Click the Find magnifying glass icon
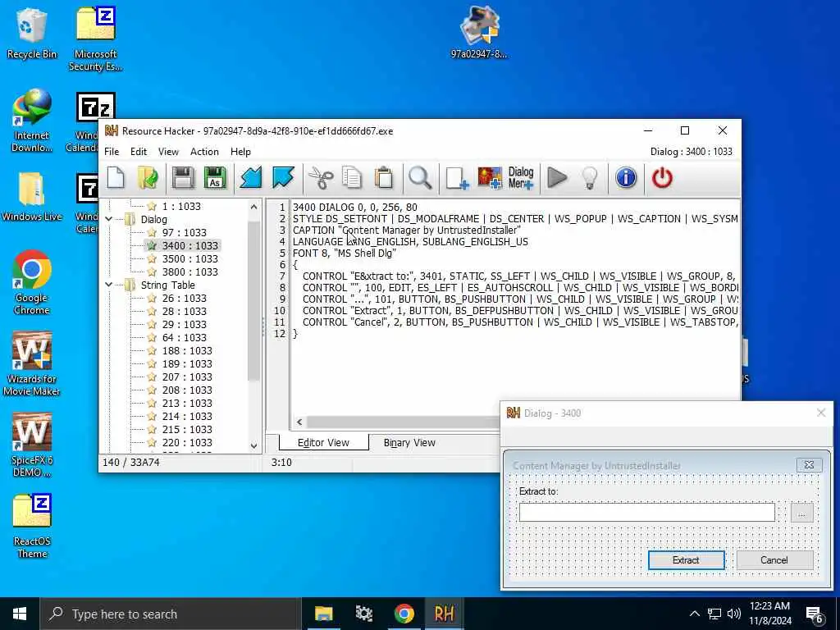Image resolution: width=840 pixels, height=630 pixels. point(420,178)
